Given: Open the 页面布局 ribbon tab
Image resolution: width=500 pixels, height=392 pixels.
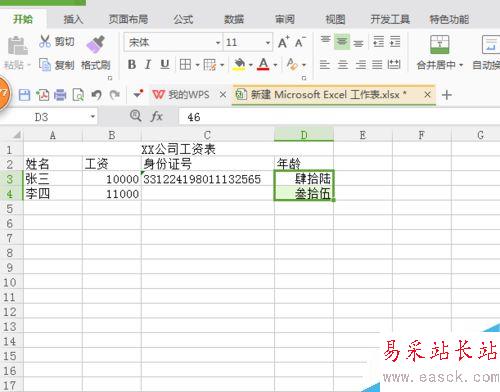Looking at the screenshot, I should [128, 19].
